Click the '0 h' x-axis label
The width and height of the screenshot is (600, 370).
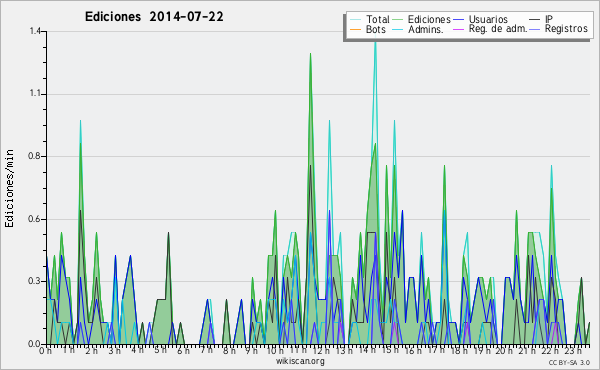[x=45, y=350]
